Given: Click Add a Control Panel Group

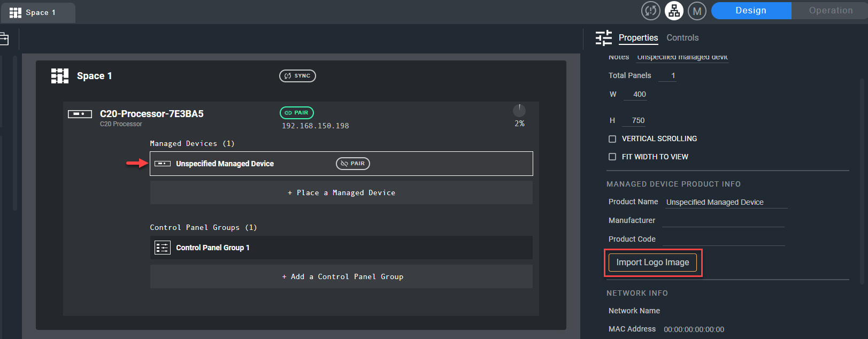Looking at the screenshot, I should point(341,276).
